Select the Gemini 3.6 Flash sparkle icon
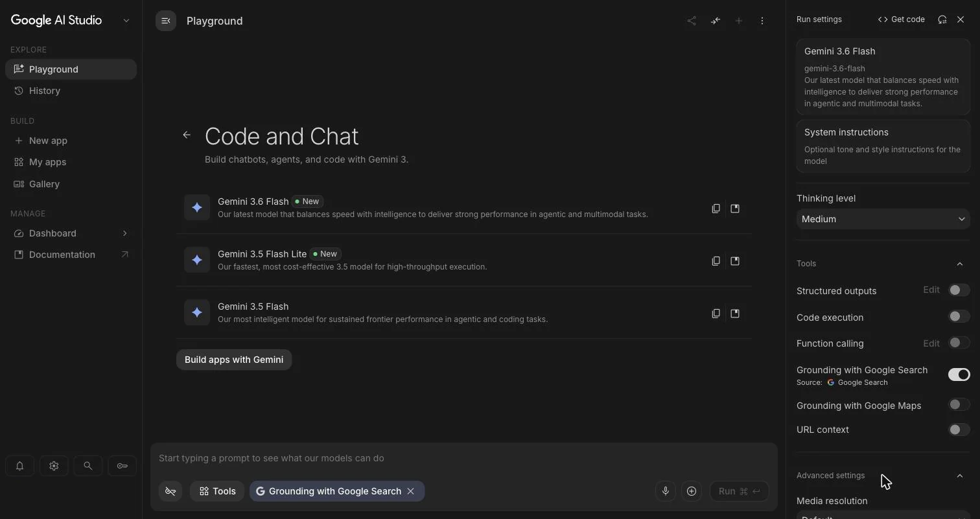Viewport: 980px width, 519px height. [x=197, y=208]
